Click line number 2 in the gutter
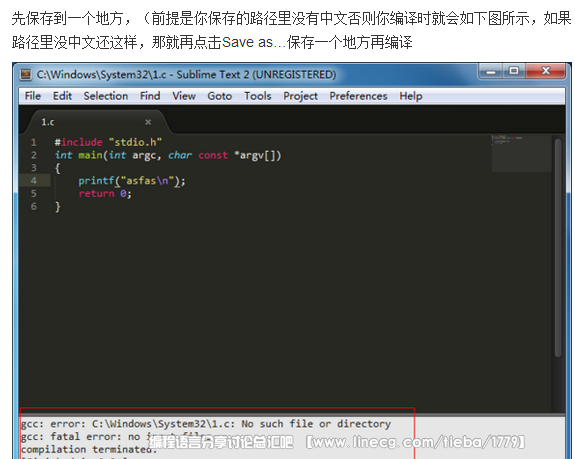Screen dimensions: 575x459 34,155
